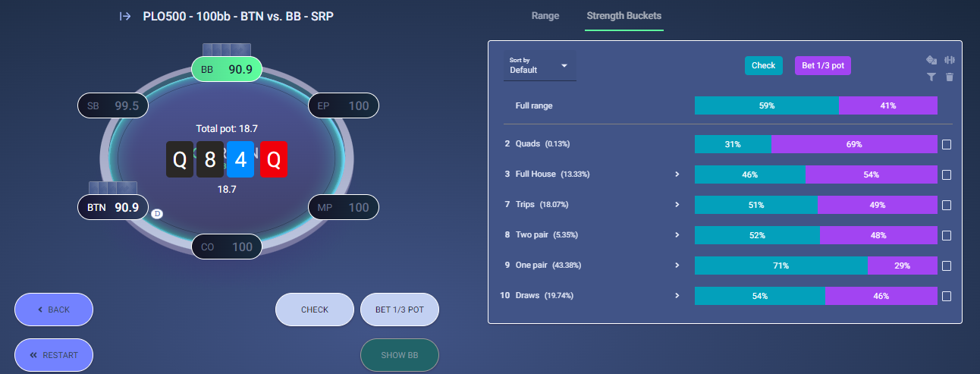This screenshot has height=374, width=980.
Task: Tick the Draws row checkbox
Action: (x=946, y=296)
